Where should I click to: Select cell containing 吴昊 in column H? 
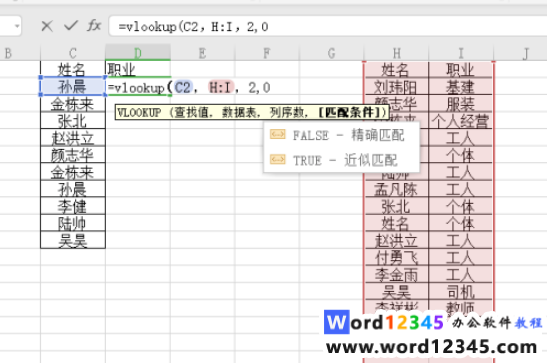coord(396,291)
